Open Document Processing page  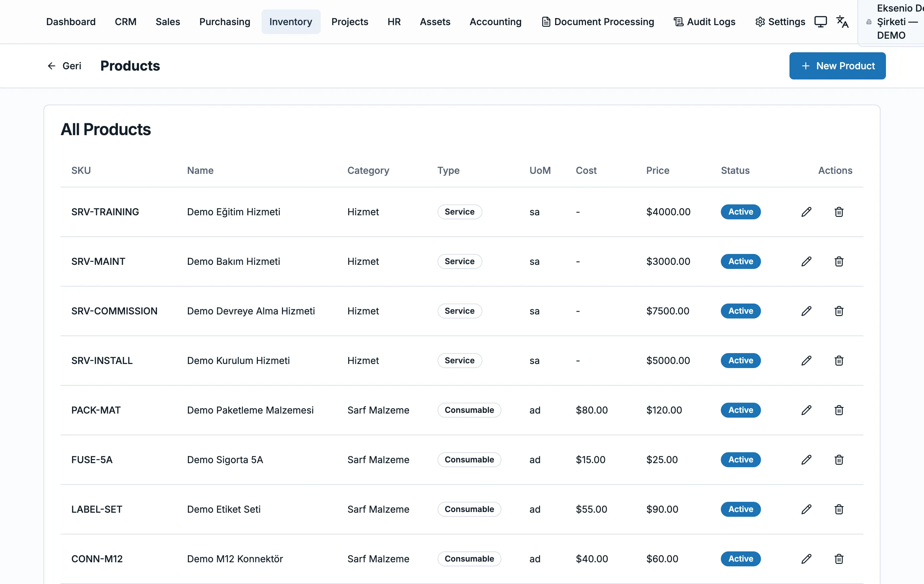(x=598, y=22)
